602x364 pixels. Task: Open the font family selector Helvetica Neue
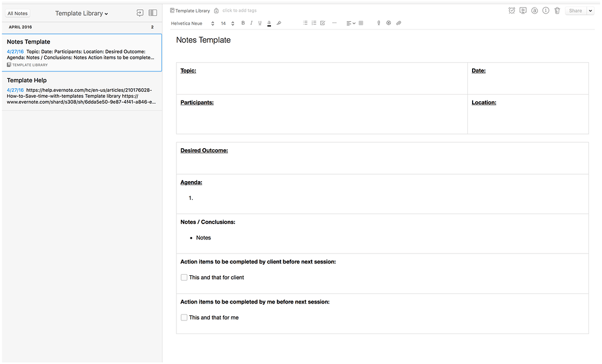[x=192, y=24]
